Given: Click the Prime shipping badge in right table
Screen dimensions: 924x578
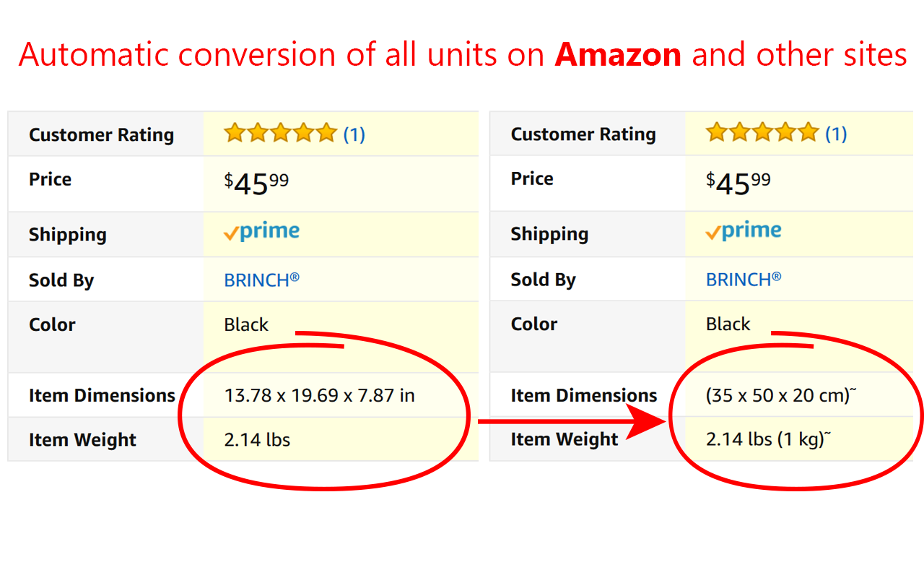Looking at the screenshot, I should (x=743, y=230).
